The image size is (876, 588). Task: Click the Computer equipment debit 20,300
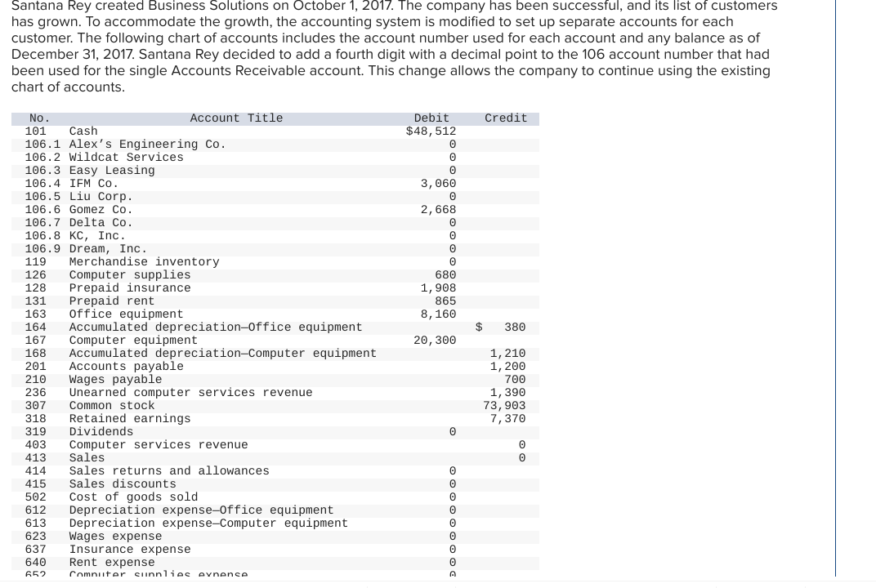(434, 341)
